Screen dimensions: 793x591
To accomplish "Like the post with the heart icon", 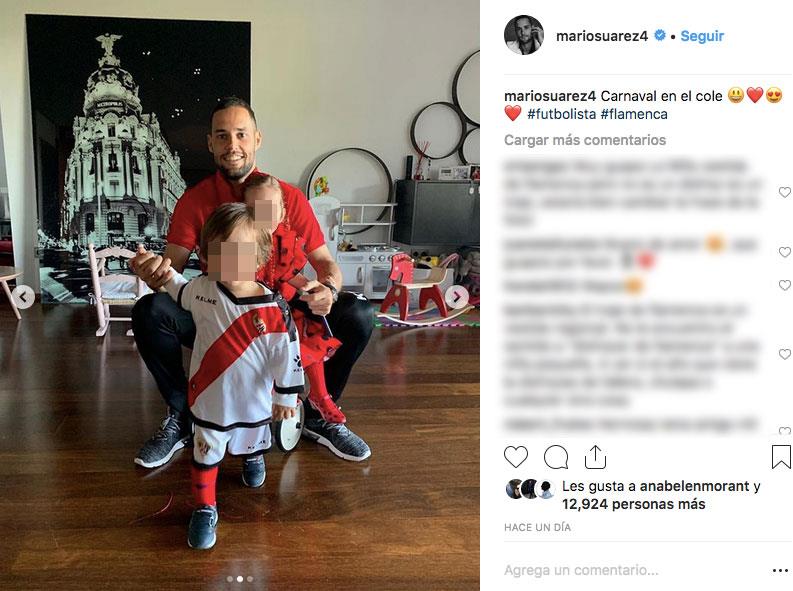I will [516, 457].
